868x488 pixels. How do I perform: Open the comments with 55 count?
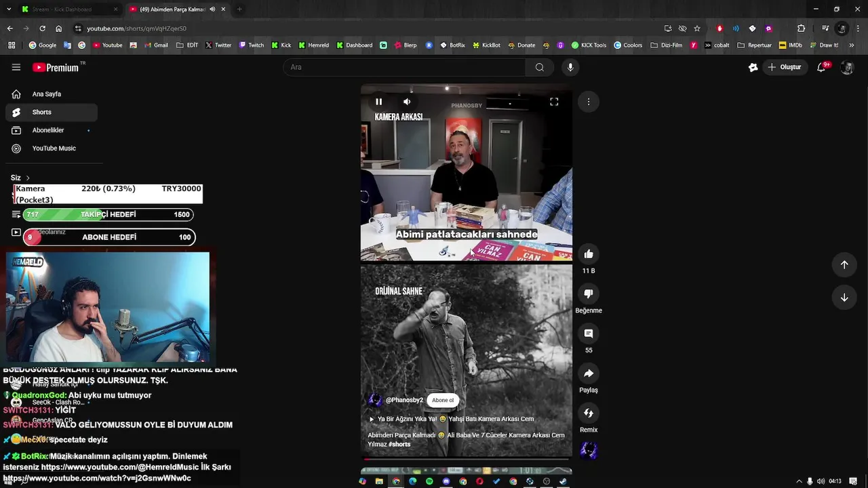click(589, 333)
